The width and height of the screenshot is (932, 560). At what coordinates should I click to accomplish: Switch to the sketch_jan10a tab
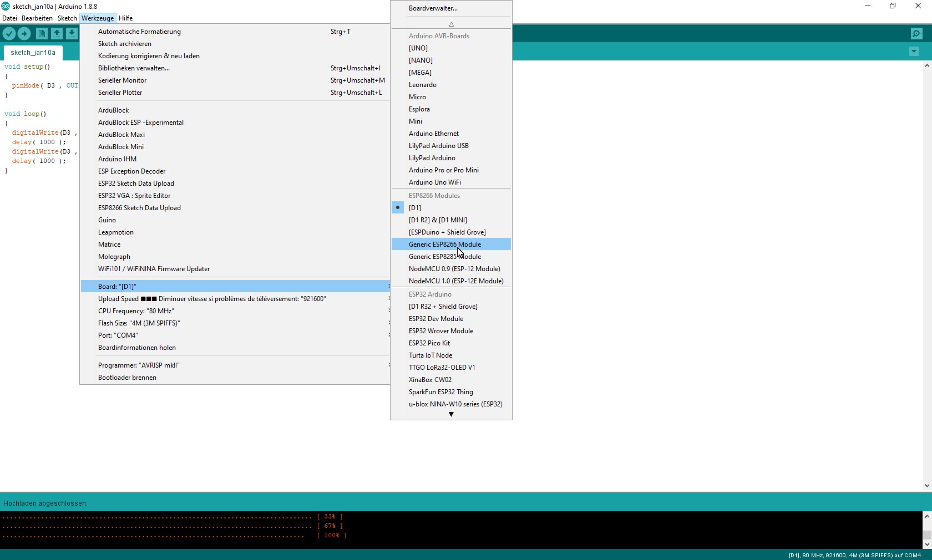coord(33,53)
